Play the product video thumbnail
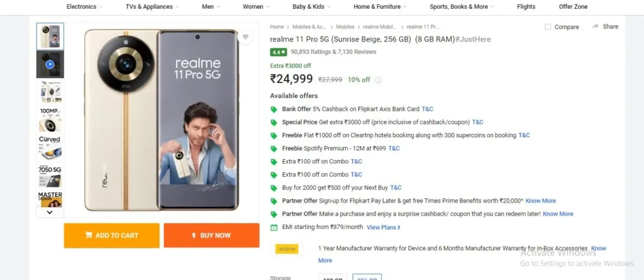The height and width of the screenshot is (280, 644). [x=50, y=64]
